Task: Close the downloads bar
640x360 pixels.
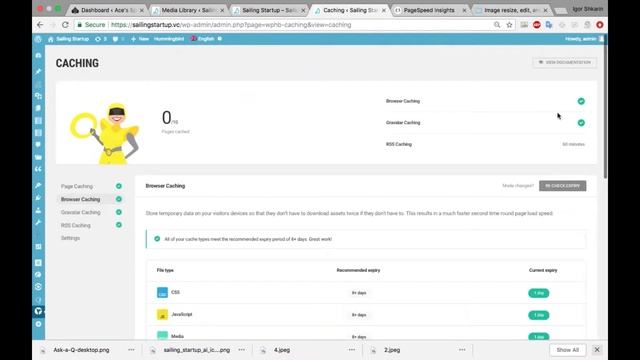Action: (597, 350)
